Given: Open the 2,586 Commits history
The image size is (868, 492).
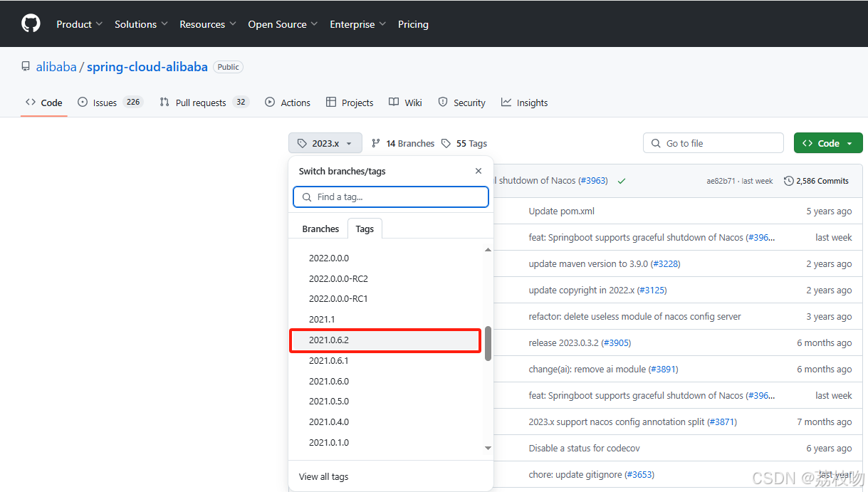Looking at the screenshot, I should coord(816,181).
